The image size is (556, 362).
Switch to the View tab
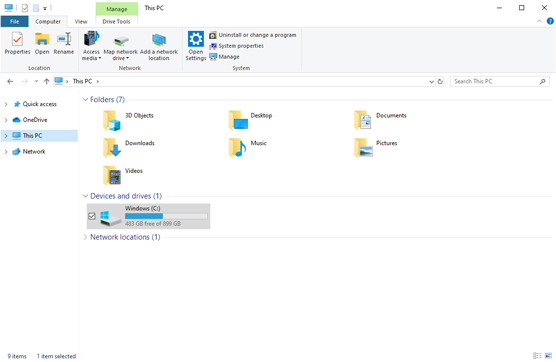click(81, 22)
